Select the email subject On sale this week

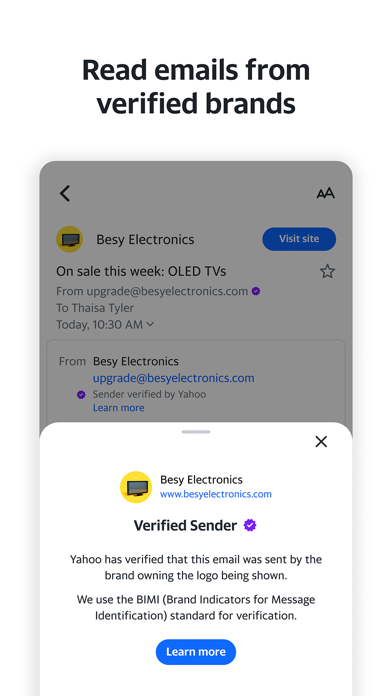141,271
